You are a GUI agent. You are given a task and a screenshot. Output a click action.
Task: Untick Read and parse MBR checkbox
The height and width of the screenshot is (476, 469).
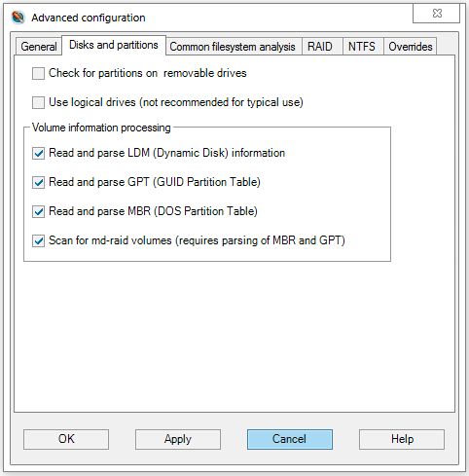(38, 211)
